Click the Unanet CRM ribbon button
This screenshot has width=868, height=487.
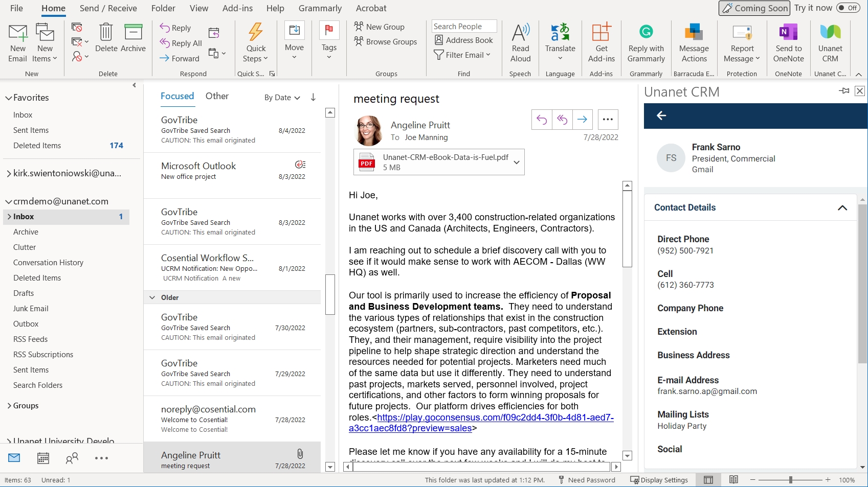click(x=830, y=43)
